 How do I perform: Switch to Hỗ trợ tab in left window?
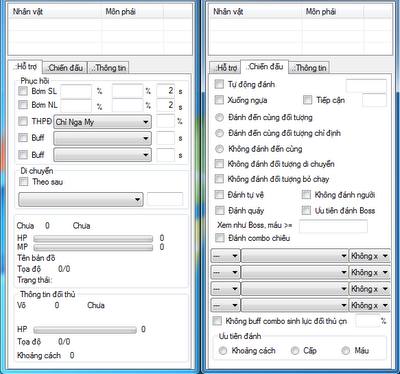25,67
